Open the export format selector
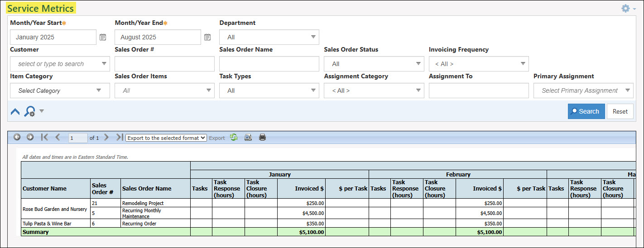 pos(166,138)
